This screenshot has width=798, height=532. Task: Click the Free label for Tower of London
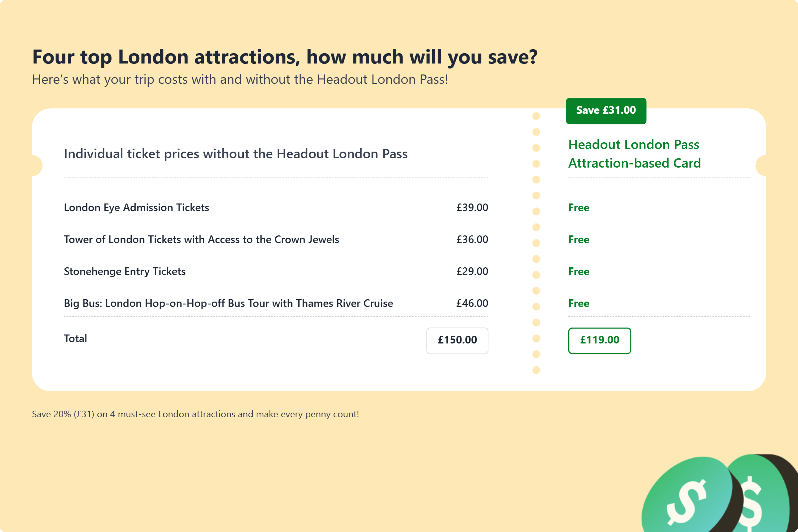click(579, 239)
